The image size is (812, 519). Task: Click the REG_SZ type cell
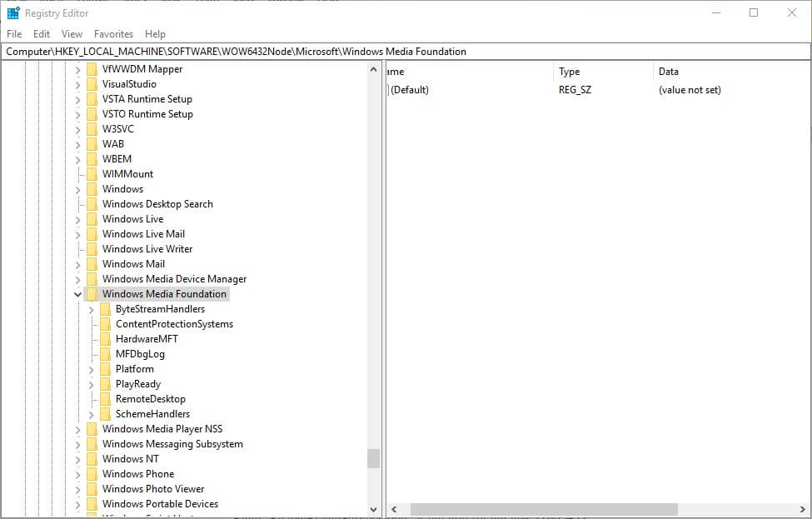(x=575, y=90)
